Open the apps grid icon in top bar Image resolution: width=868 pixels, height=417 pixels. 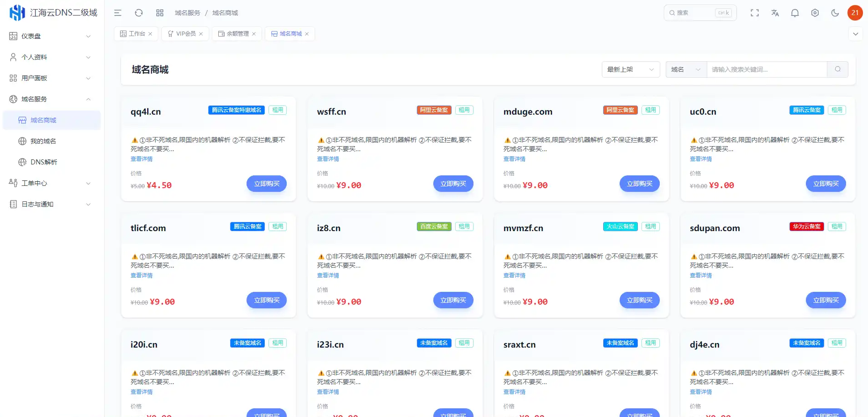point(159,13)
